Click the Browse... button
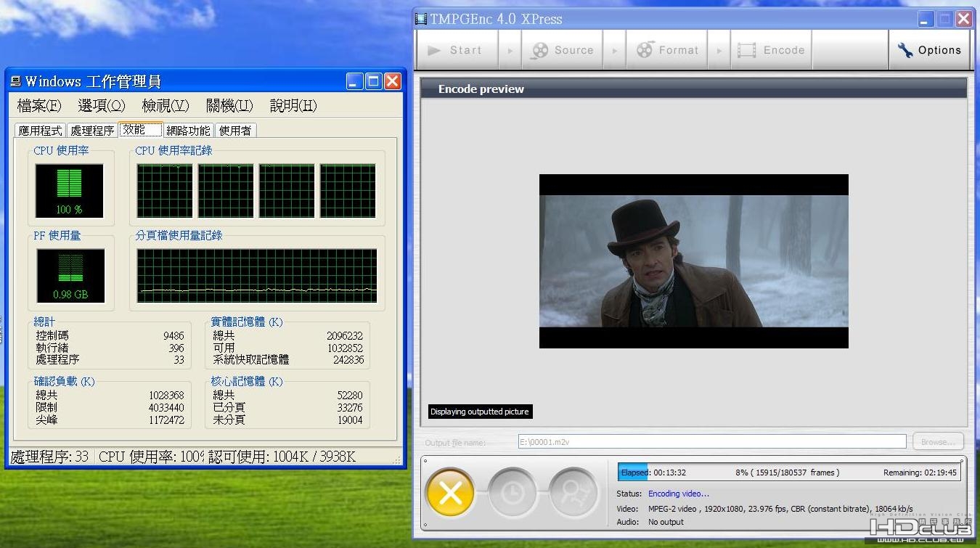This screenshot has width=980, height=548. (938, 441)
